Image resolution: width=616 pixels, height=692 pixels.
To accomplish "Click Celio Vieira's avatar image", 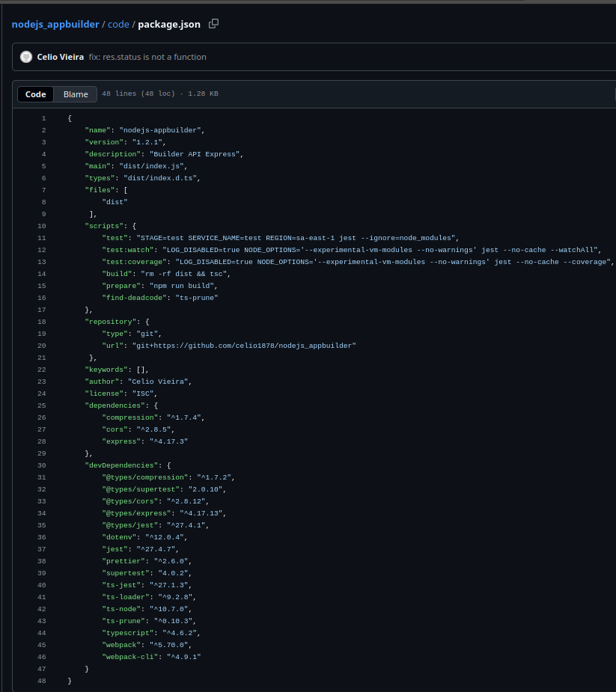I will 26,57.
